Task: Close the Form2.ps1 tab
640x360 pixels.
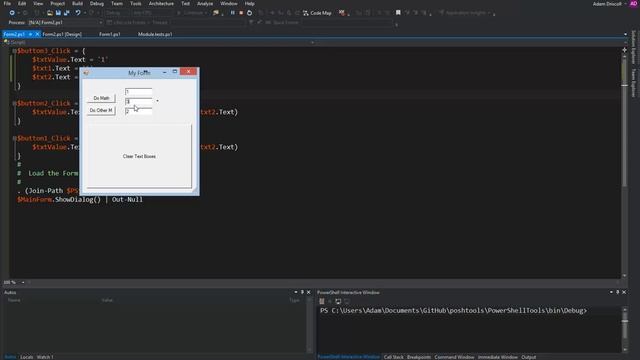Action: [x=37, y=34]
